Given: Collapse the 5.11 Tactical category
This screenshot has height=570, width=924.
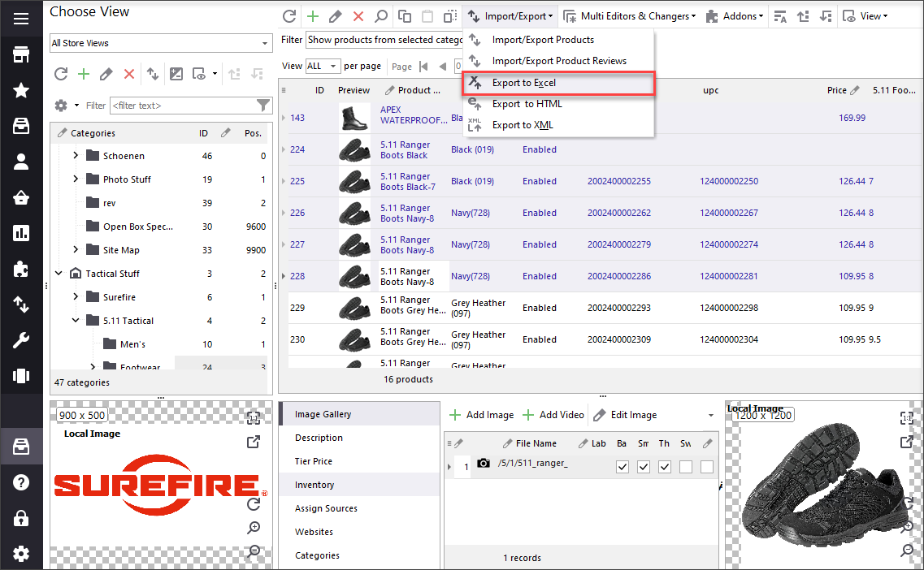Looking at the screenshot, I should [76, 321].
